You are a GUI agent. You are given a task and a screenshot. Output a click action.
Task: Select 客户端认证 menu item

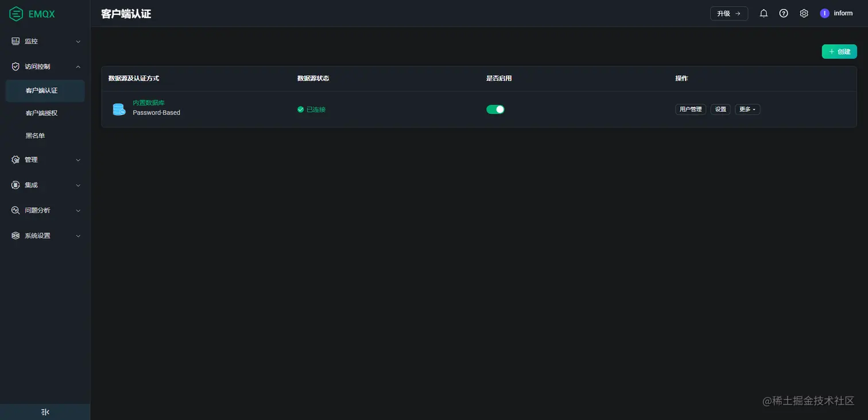(x=45, y=91)
